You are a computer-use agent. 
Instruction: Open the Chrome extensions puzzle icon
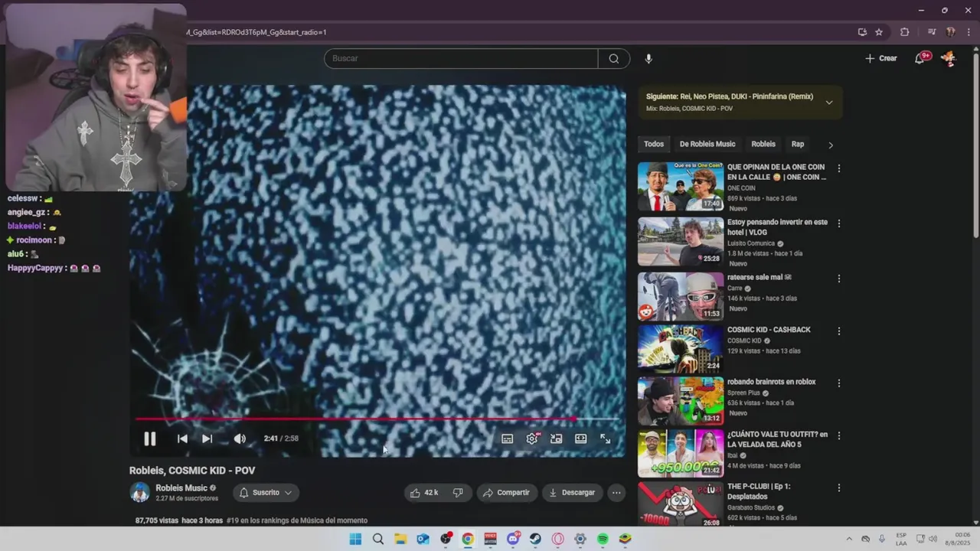pos(905,32)
